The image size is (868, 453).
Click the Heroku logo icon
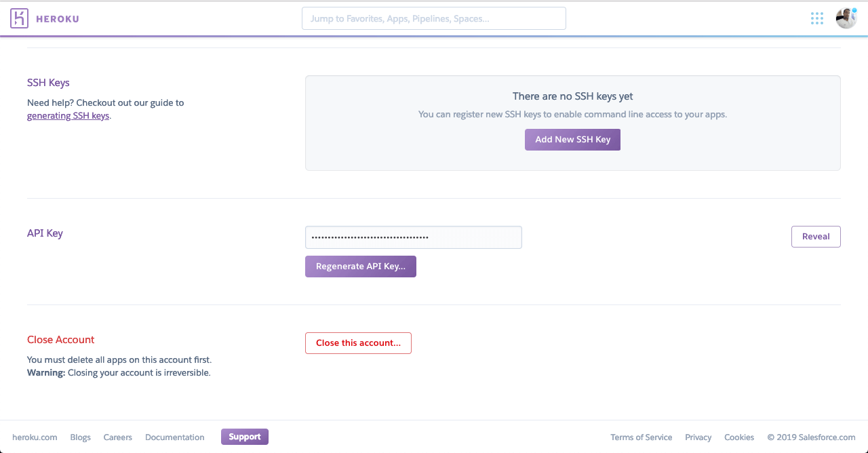[19, 18]
